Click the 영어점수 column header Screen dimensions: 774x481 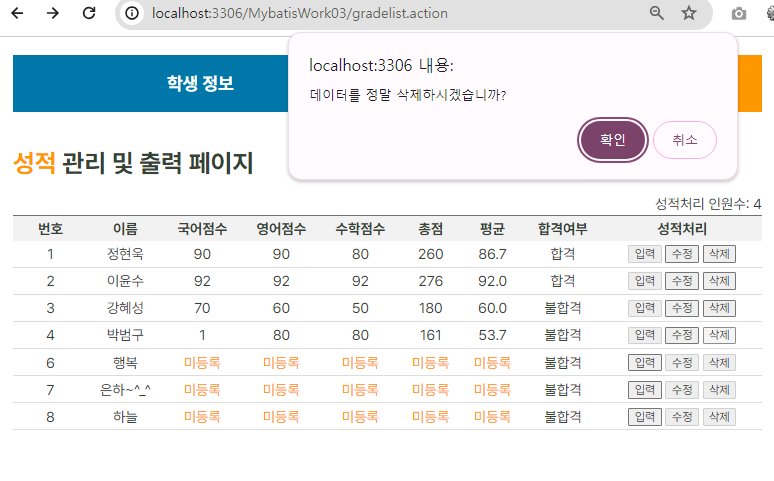(281, 229)
